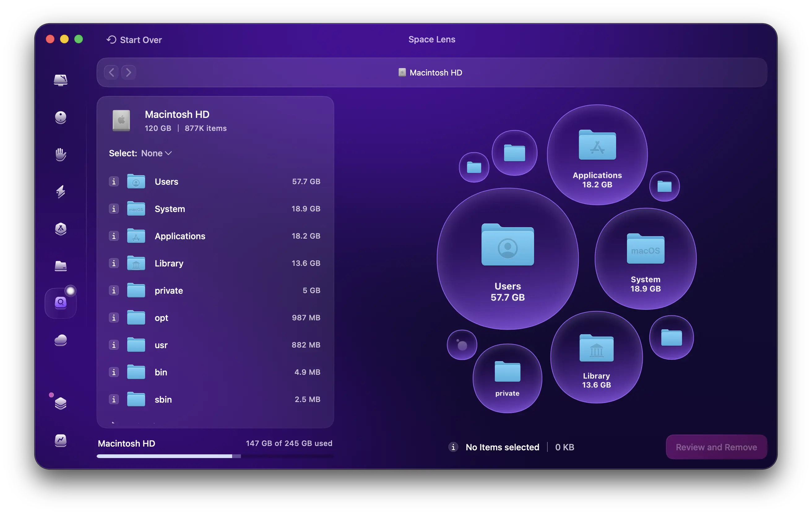Select the Applications module icon in sidebar
Viewport: 812px width, 515px height.
point(61,229)
